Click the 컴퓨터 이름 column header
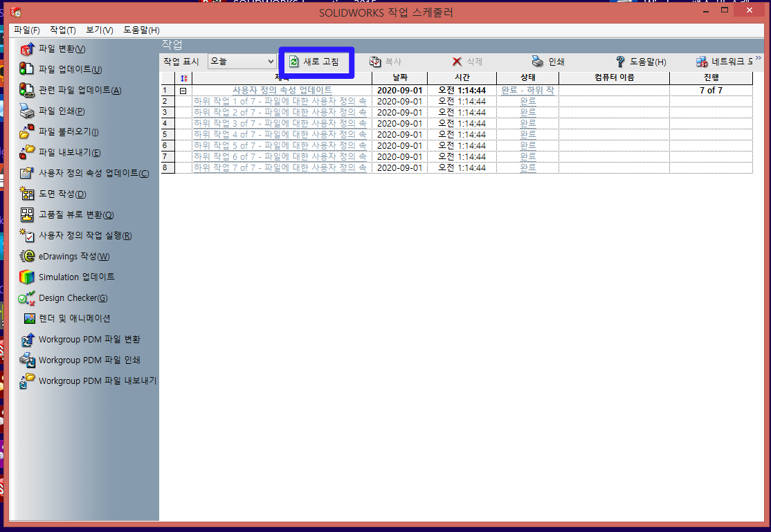The width and height of the screenshot is (771, 532). tap(614, 77)
